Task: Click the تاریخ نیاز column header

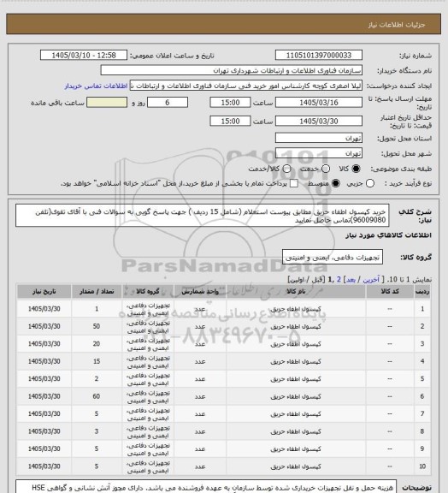Action: tap(44, 292)
